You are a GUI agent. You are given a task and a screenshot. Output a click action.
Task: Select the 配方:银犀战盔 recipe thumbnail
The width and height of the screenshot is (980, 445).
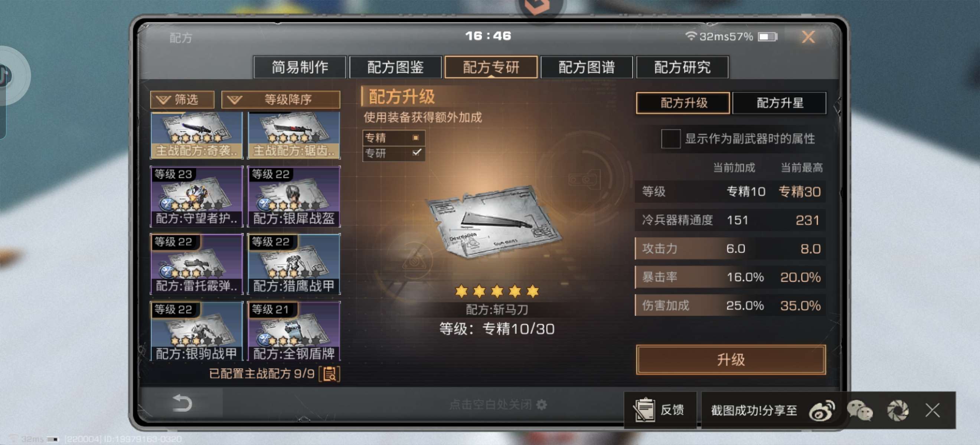[294, 197]
